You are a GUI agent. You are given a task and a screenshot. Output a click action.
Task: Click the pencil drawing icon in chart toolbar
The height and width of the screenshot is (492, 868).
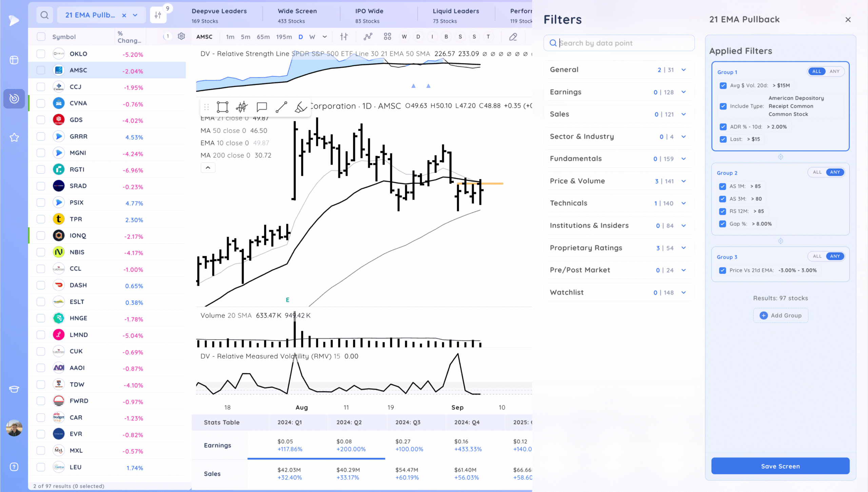513,37
